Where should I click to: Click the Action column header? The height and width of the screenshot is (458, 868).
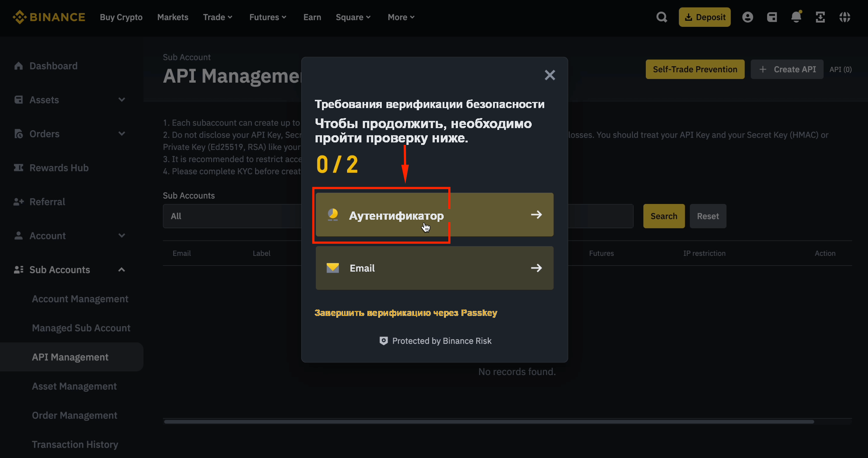[825, 253]
